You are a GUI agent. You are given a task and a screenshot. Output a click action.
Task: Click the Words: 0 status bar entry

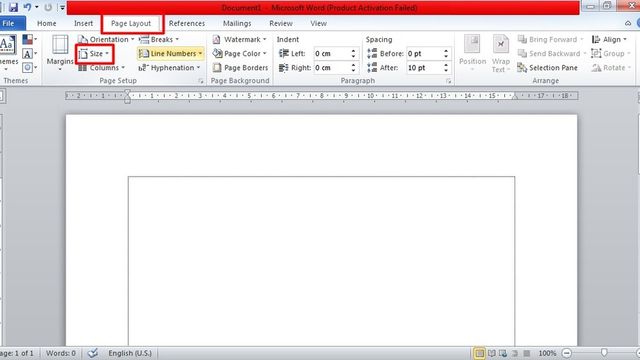click(x=60, y=353)
